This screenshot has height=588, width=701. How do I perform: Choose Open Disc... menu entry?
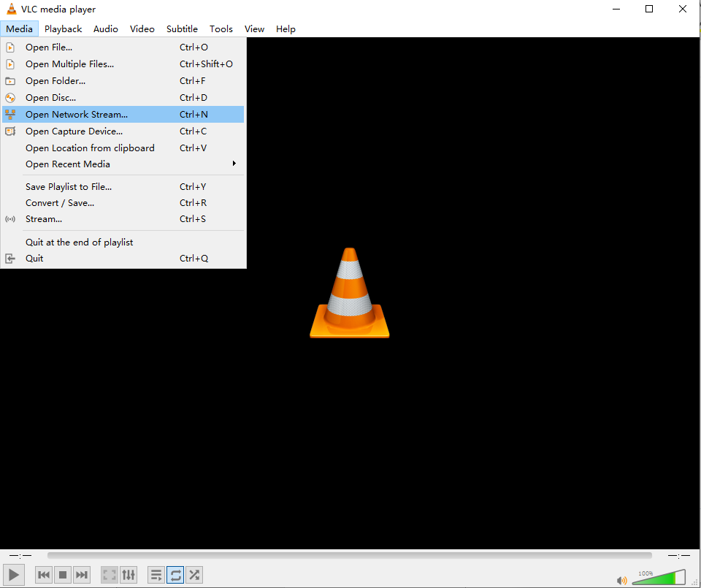click(x=123, y=97)
